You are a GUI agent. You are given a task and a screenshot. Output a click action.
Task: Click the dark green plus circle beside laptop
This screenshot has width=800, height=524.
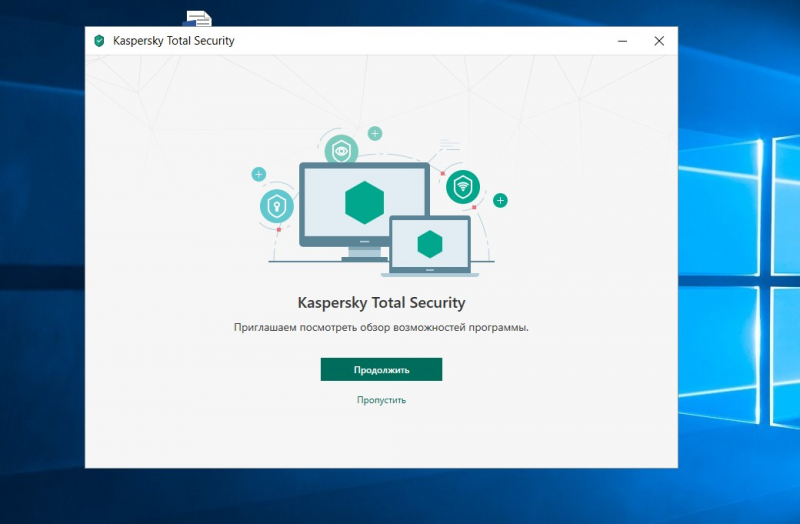point(500,201)
